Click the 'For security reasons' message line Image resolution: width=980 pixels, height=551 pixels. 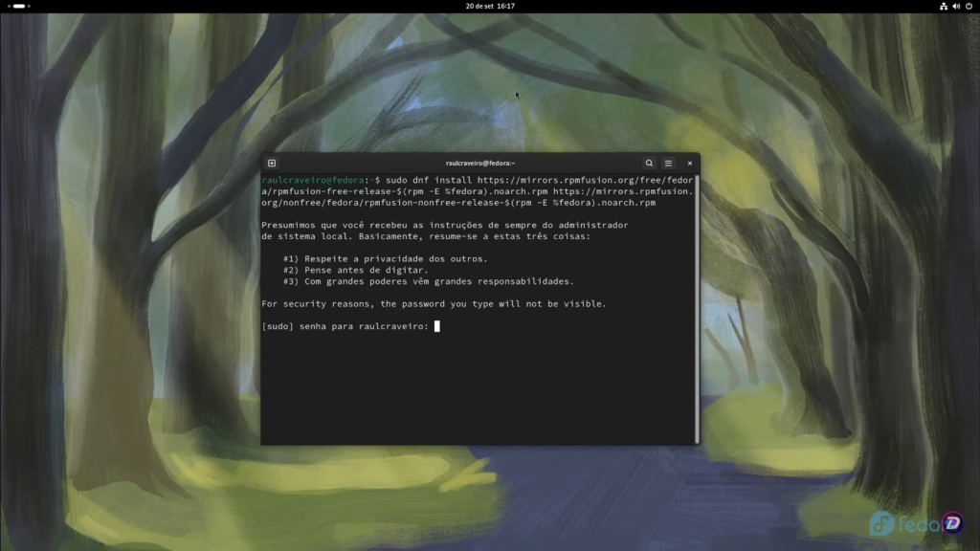[434, 303]
